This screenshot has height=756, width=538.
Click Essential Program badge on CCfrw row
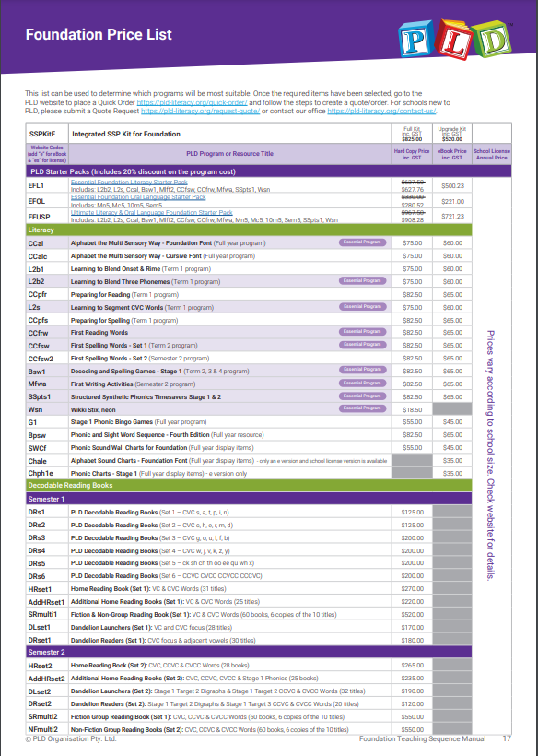point(362,331)
